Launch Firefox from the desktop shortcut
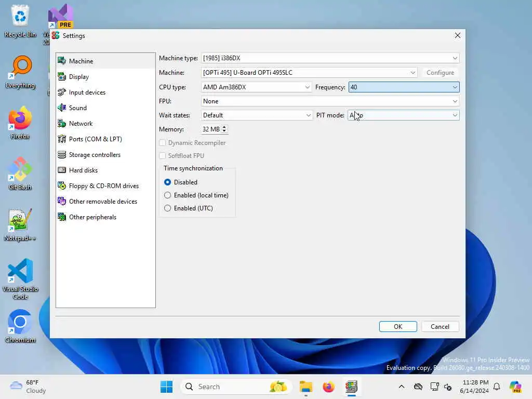Image resolution: width=532 pixels, height=399 pixels. (20, 123)
